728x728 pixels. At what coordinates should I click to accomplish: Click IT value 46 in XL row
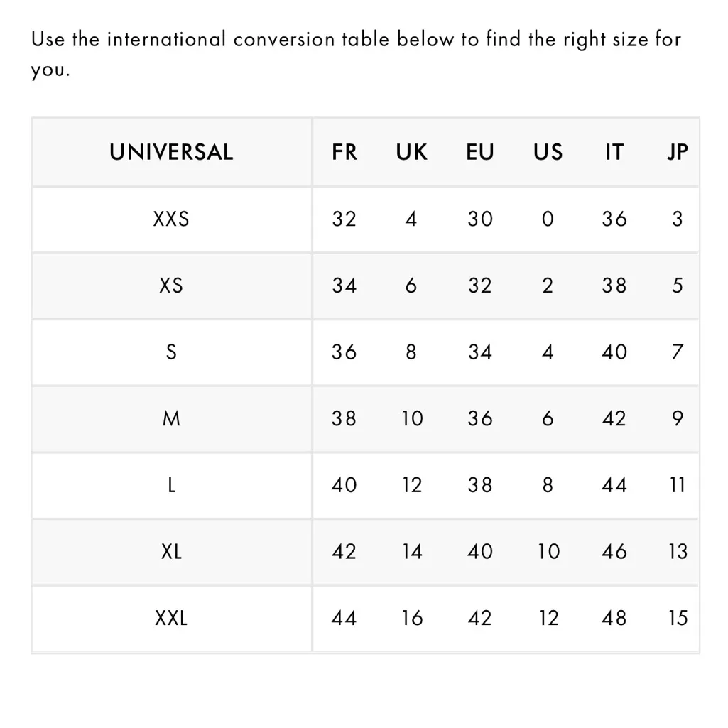(x=614, y=552)
